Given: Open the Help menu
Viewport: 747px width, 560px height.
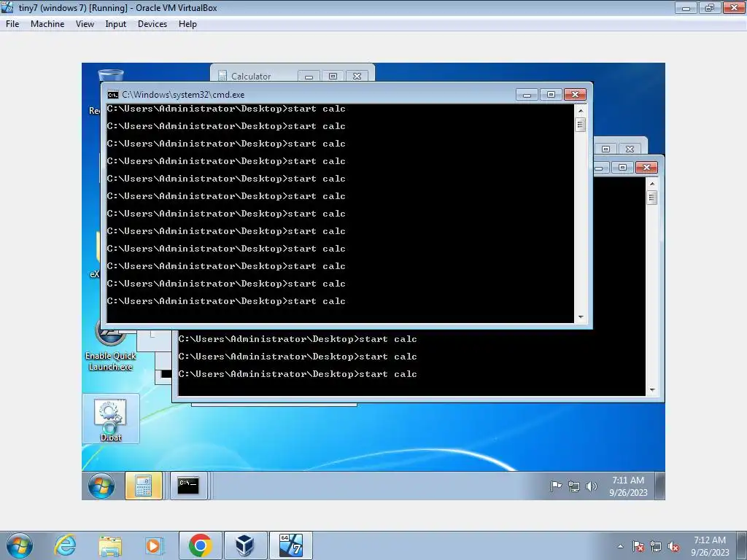Looking at the screenshot, I should pos(187,24).
